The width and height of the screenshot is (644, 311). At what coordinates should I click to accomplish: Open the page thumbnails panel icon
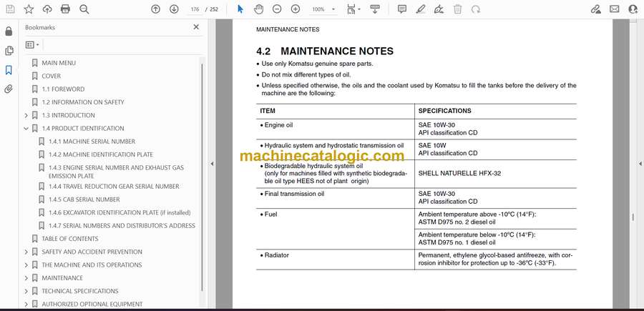9,51
